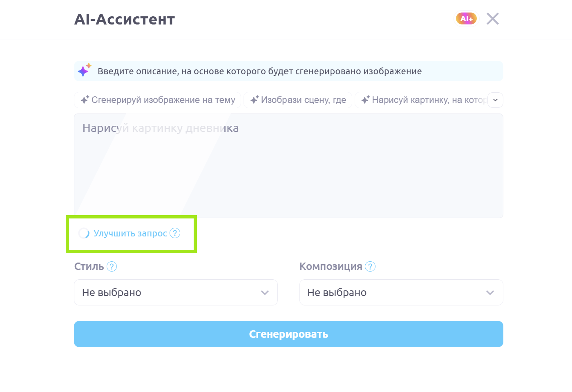Click the Композиция field label

(331, 267)
